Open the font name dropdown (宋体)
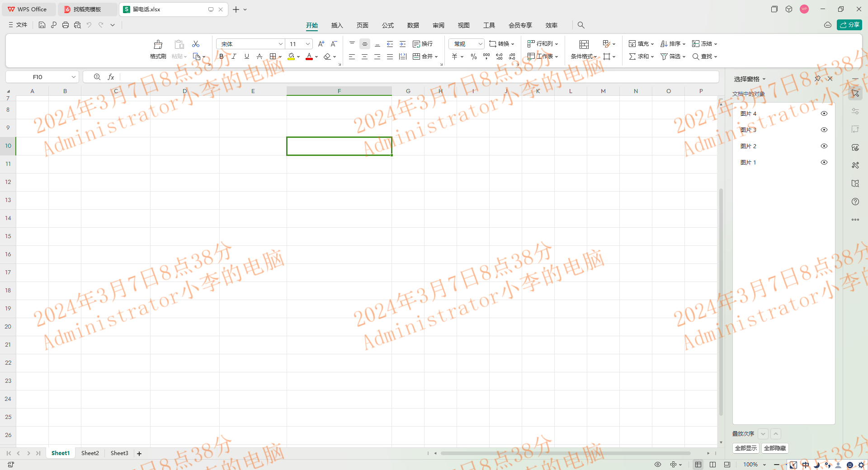 pyautogui.click(x=280, y=44)
